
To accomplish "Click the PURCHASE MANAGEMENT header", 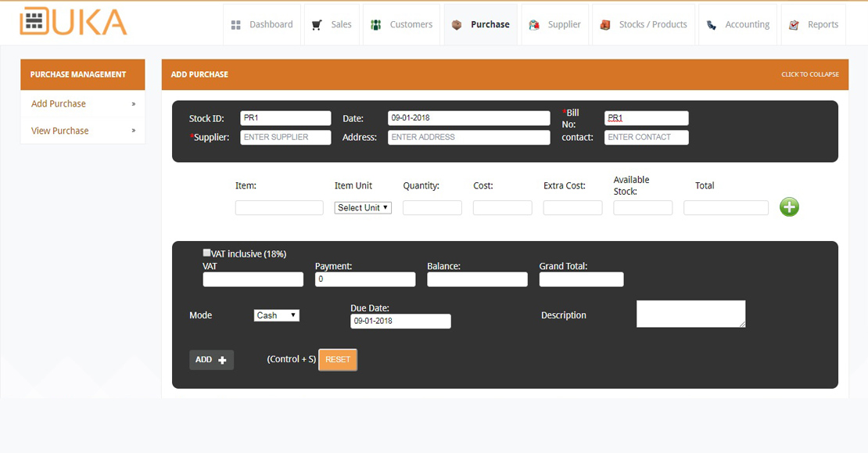I will (82, 74).
